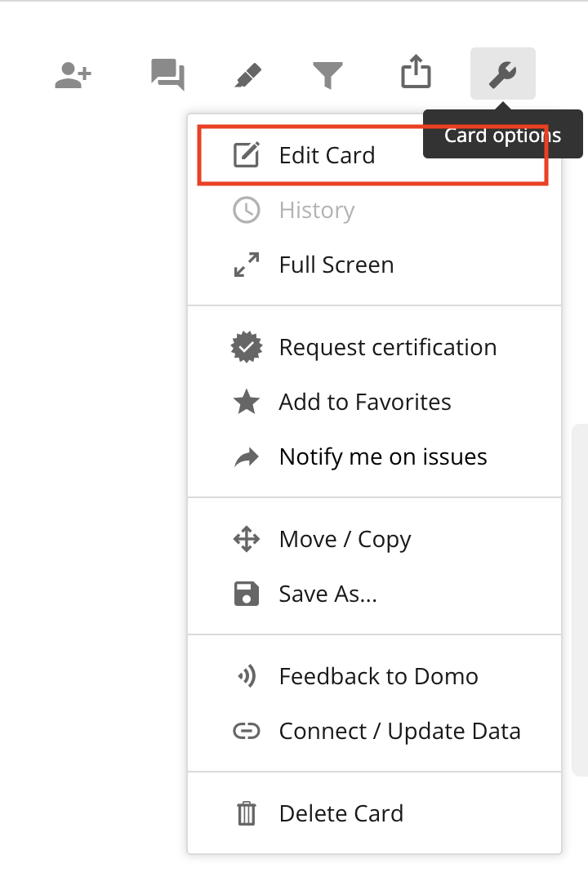The image size is (588, 877).
Task: Select Request certification from the menu
Action: 388,347
